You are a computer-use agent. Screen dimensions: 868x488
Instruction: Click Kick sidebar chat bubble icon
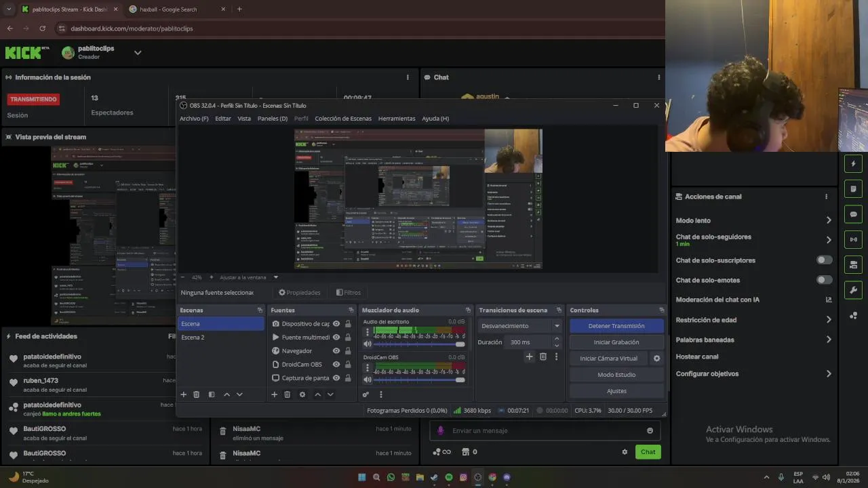pos(854,214)
